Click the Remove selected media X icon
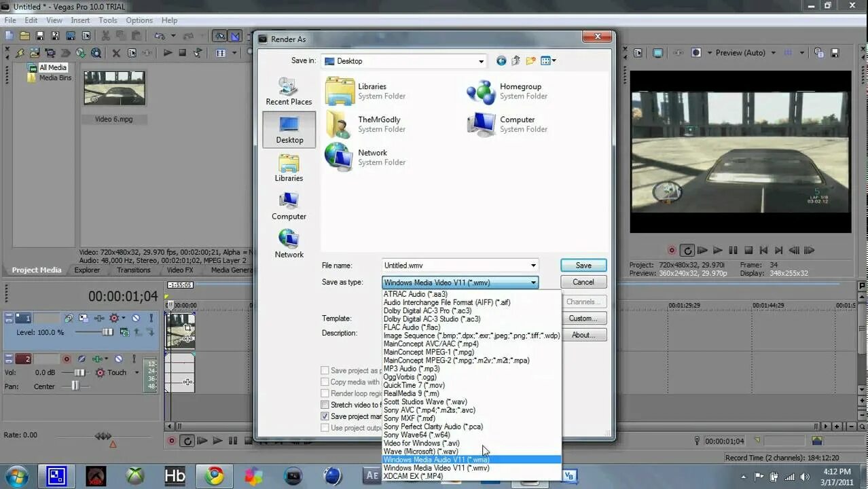Image resolution: width=868 pixels, height=489 pixels. click(x=116, y=53)
